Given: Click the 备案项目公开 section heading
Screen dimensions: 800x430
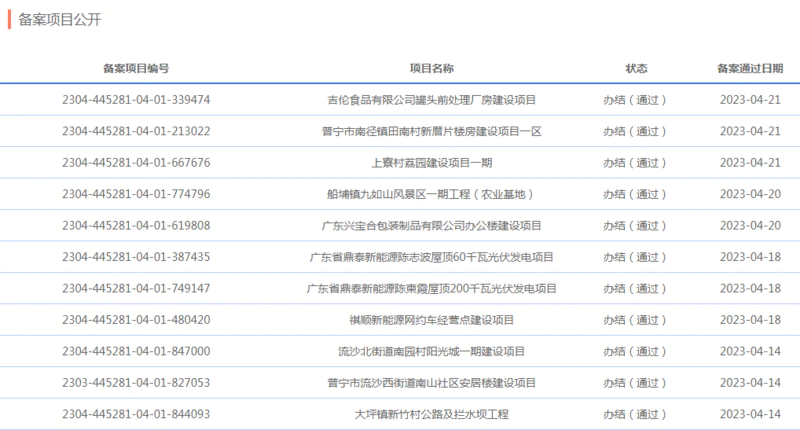Looking at the screenshot, I should pos(60,20).
